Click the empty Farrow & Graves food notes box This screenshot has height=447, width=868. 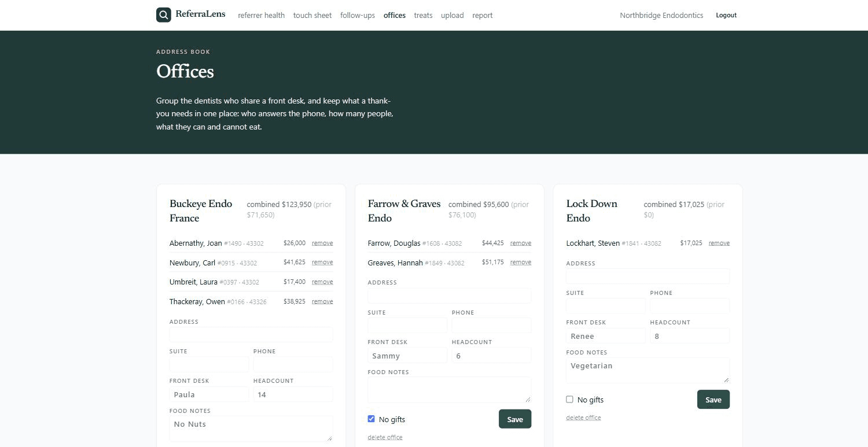coord(450,390)
